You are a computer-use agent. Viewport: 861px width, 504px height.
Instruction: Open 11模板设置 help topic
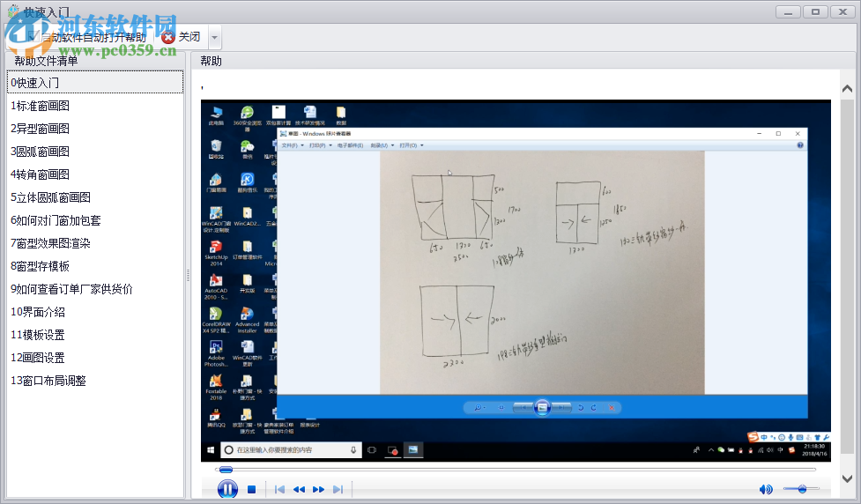click(x=95, y=335)
